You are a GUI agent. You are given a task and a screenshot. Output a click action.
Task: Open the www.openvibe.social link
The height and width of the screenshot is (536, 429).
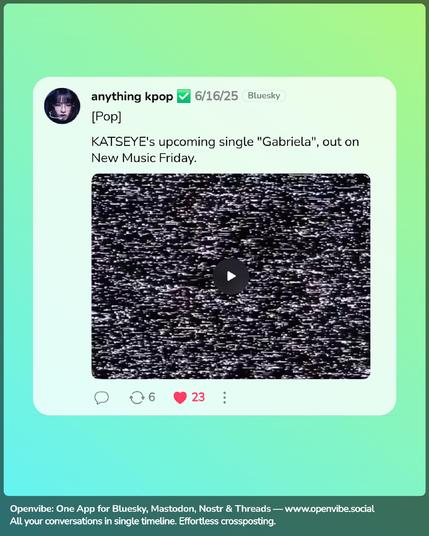(330, 509)
